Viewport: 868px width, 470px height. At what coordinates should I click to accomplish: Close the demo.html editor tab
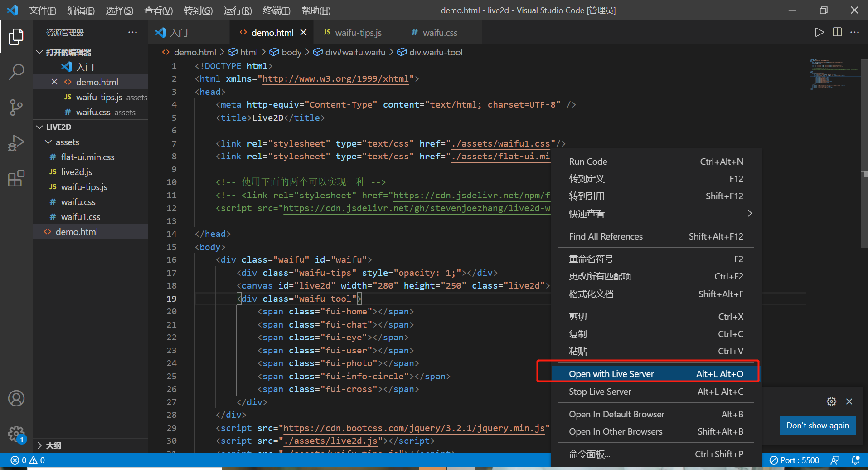click(304, 33)
